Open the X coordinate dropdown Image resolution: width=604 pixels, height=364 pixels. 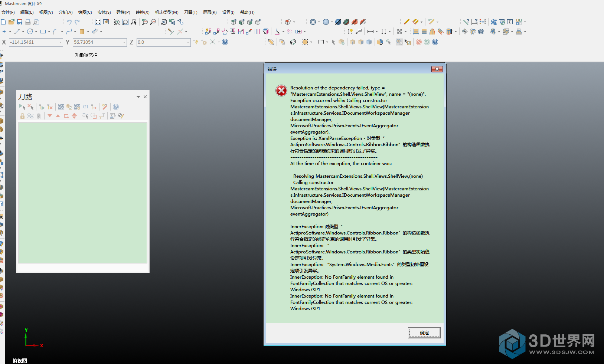[x=61, y=42]
